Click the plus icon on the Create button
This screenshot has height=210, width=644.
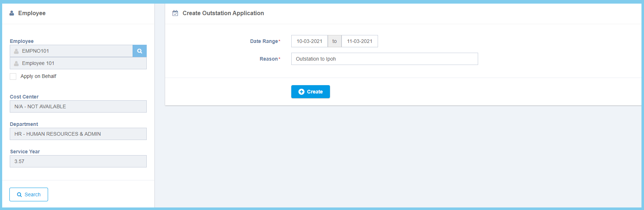pos(301,92)
